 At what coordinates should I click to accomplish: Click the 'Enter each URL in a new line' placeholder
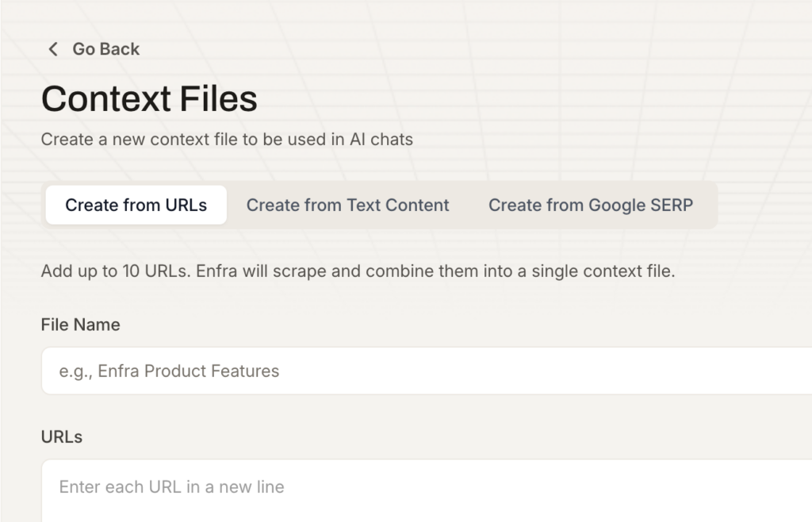(171, 487)
